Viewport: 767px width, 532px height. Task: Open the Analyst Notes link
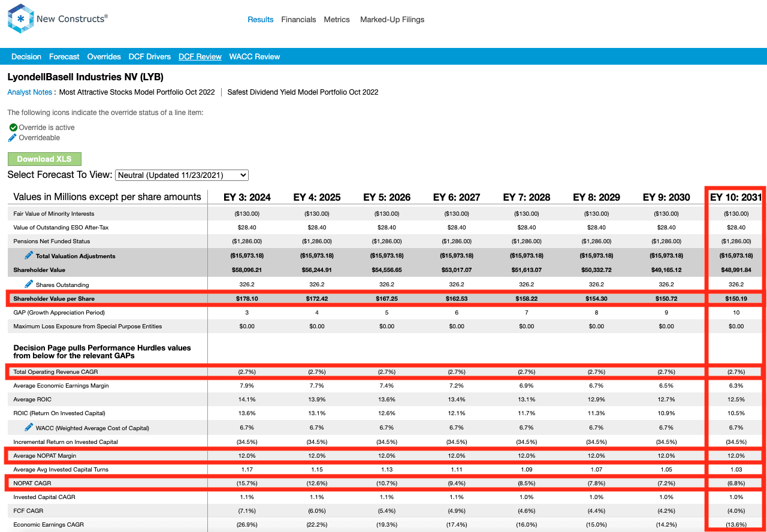(30, 92)
